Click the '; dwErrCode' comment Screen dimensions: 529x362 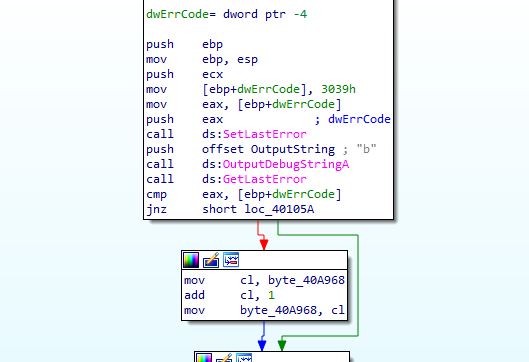coord(352,119)
